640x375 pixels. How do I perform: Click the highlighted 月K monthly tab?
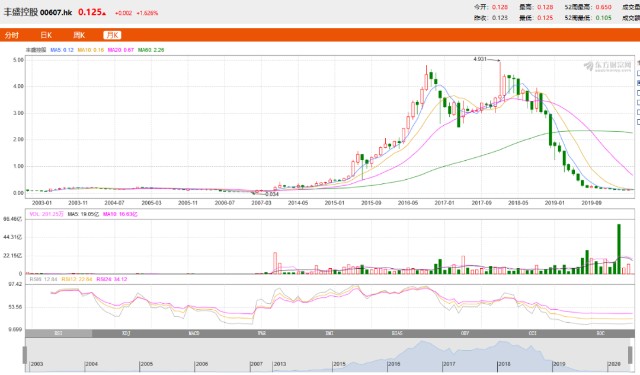pyautogui.click(x=112, y=35)
